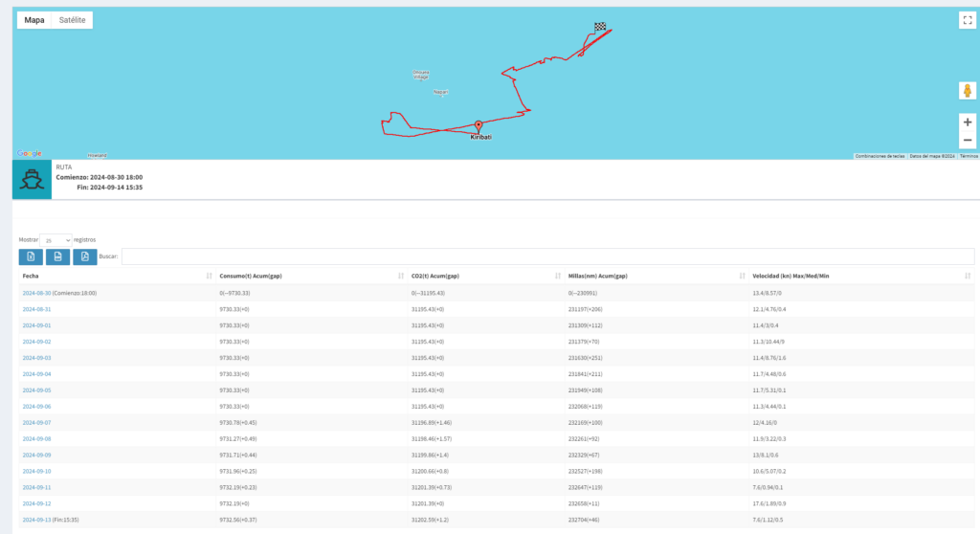The height and width of the screenshot is (534, 980).
Task: Open the 2024-09-07 date link
Action: (x=36, y=422)
